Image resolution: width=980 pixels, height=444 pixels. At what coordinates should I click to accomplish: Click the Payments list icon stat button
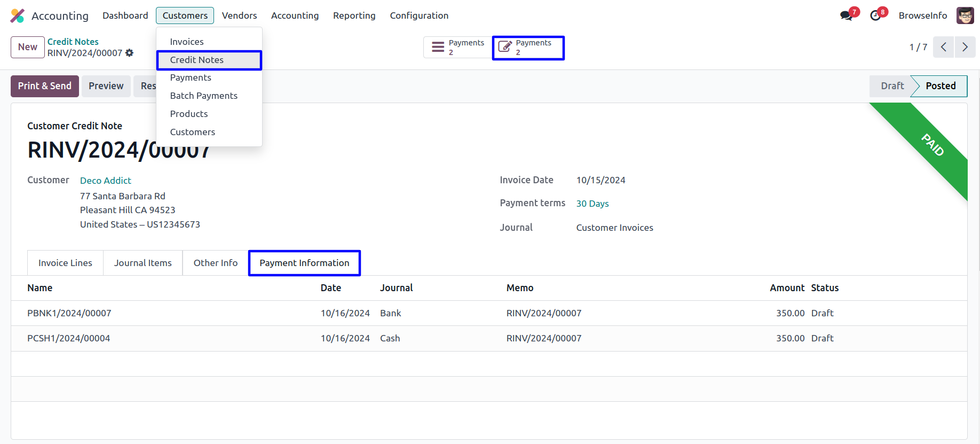tap(458, 47)
